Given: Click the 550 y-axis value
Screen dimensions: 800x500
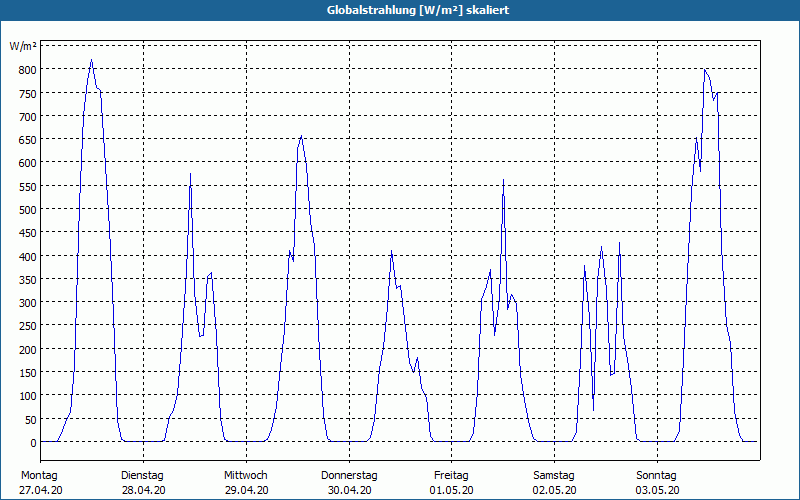Looking at the screenshot, I should (x=28, y=187).
